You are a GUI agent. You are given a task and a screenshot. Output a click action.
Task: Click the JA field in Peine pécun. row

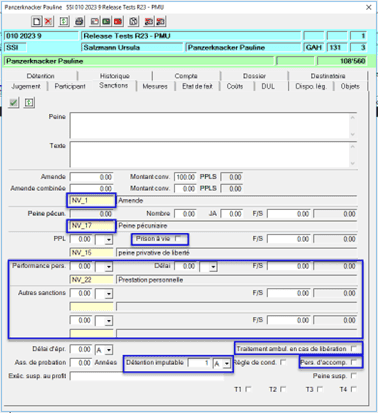click(232, 214)
